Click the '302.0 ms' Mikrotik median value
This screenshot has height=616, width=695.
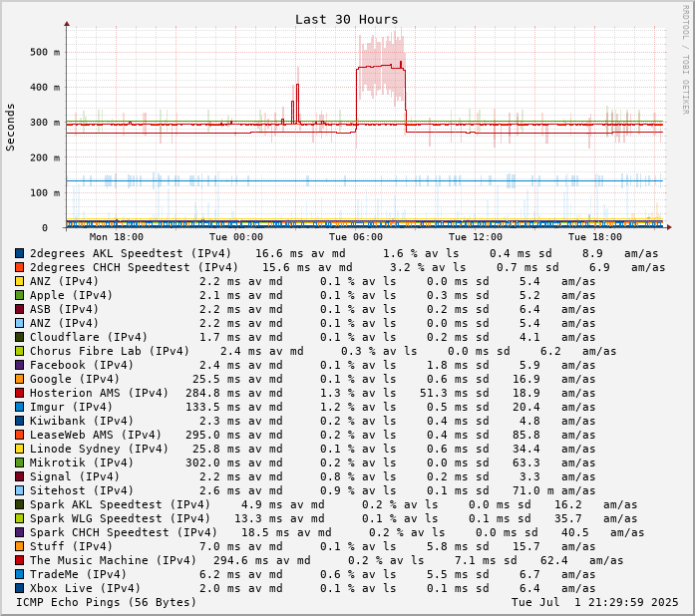pyautogui.click(x=212, y=462)
